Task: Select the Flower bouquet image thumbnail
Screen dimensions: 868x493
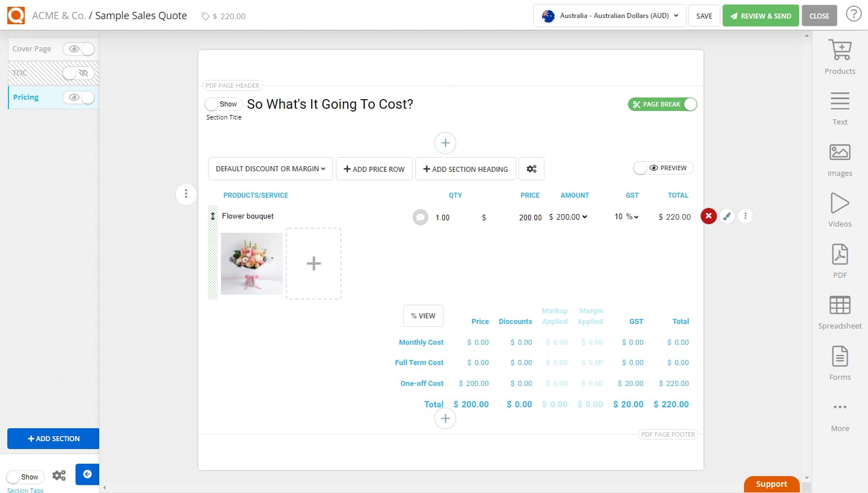Action: click(x=251, y=263)
